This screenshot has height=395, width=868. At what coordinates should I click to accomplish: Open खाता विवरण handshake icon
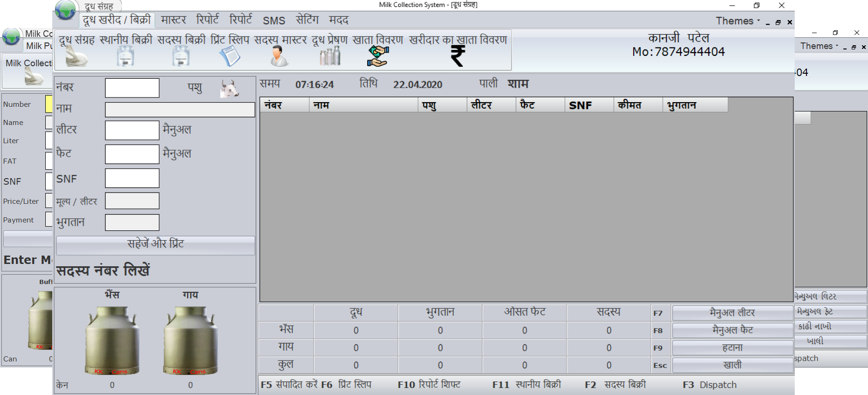[x=378, y=56]
